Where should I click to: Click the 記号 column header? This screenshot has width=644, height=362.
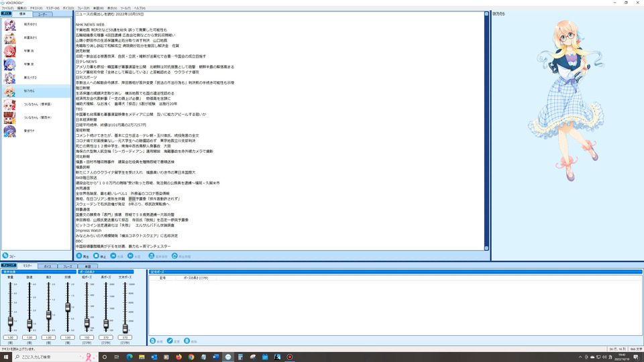[162, 278]
